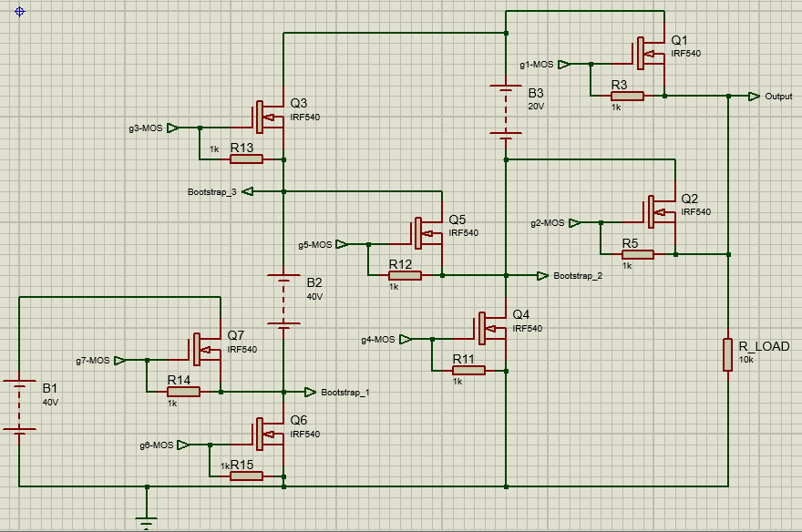The width and height of the screenshot is (802, 532).
Task: Select the R3 resistor near Q1
Action: click(x=627, y=96)
